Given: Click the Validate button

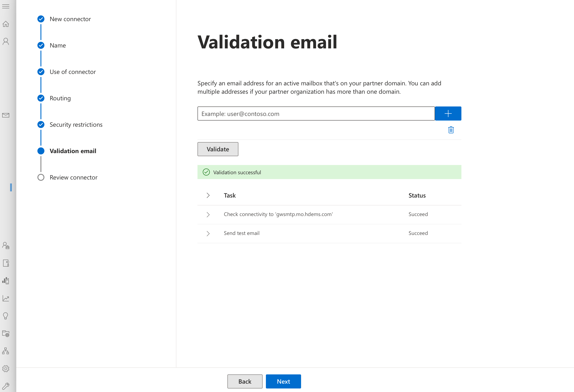Looking at the screenshot, I should [x=218, y=149].
